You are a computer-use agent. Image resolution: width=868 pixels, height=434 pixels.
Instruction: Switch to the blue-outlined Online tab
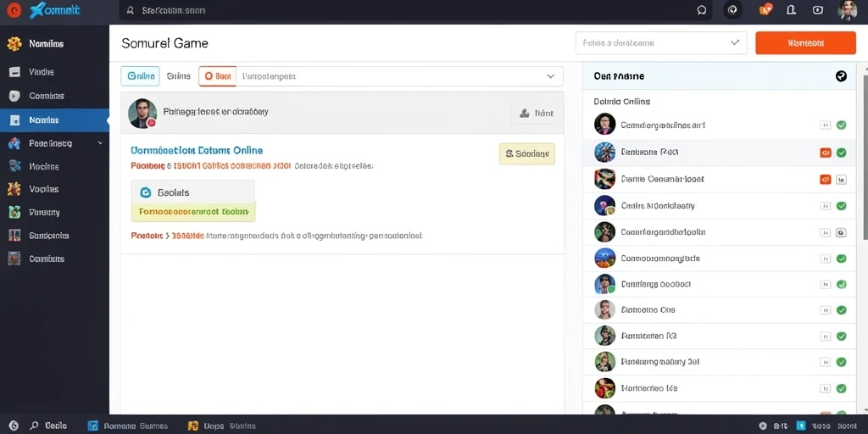click(141, 76)
